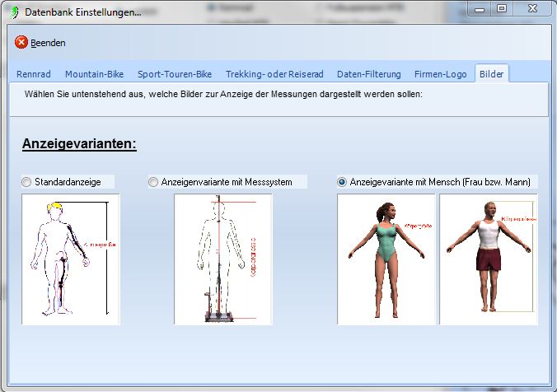Open the Firmen-Logo tab
Viewport: 557px width, 392px height.
pos(441,73)
